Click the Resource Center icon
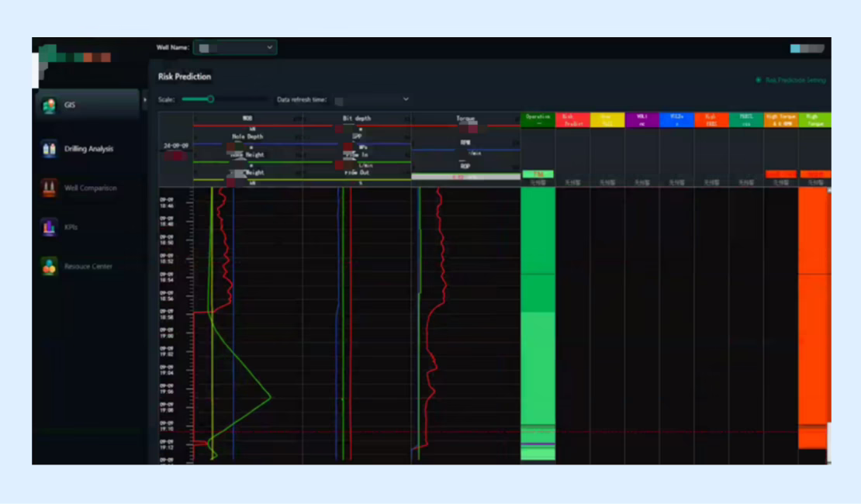 [x=50, y=266]
